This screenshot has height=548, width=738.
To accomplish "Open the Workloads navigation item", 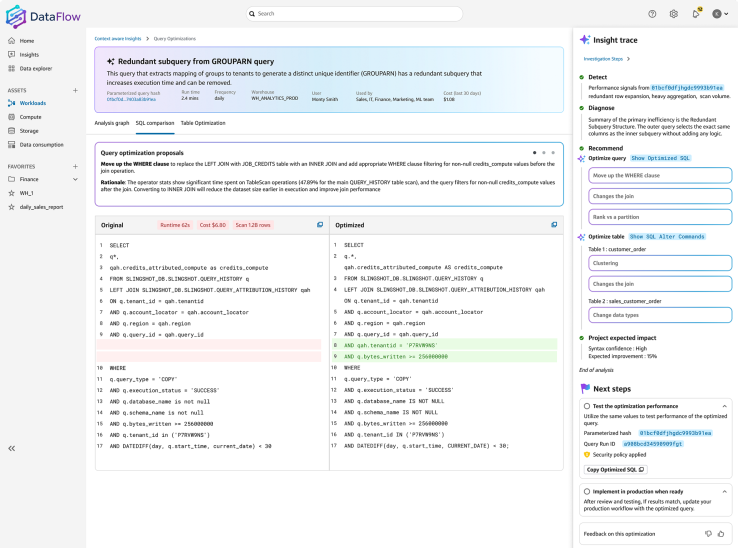I will click(x=33, y=103).
